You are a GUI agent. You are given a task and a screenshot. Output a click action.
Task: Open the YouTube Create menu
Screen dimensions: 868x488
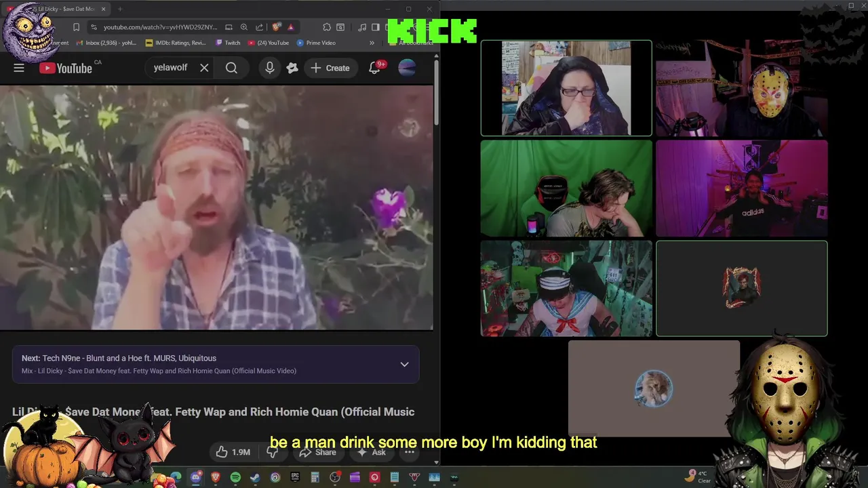tap(330, 68)
